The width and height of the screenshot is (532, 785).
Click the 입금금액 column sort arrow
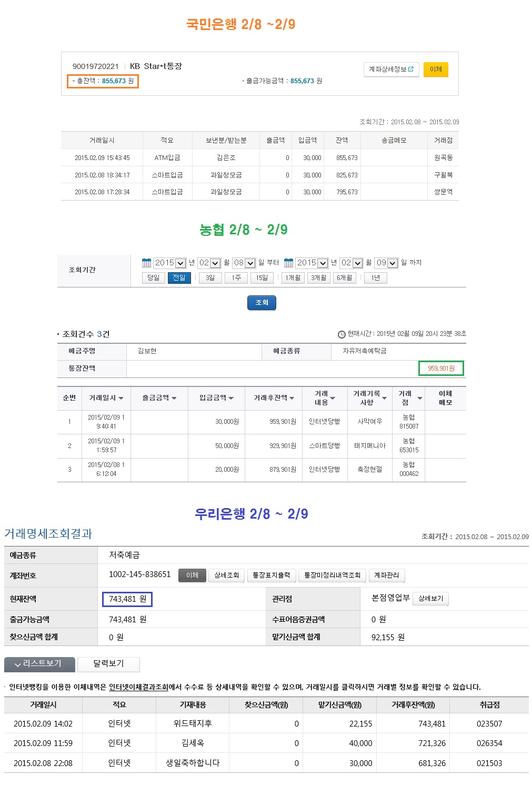click(231, 399)
